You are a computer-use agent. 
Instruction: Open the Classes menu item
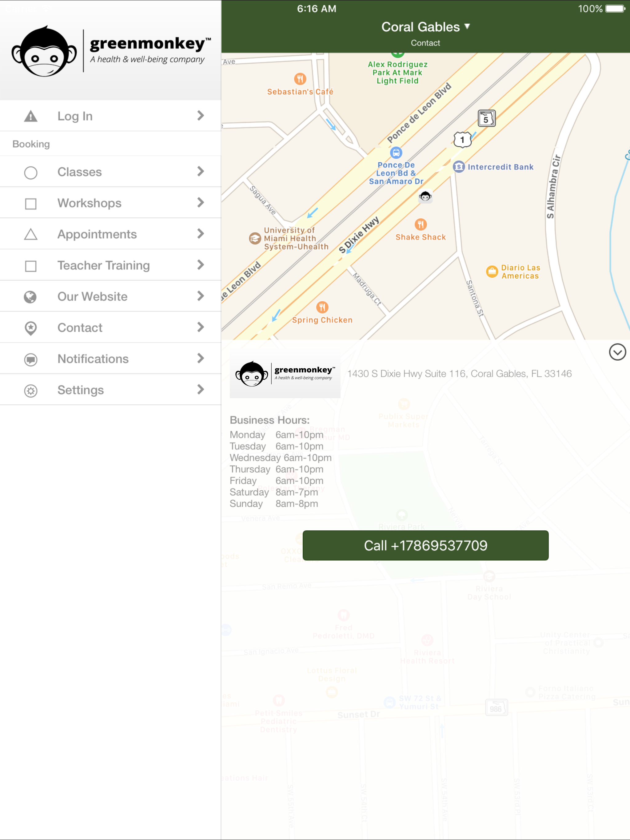click(110, 172)
